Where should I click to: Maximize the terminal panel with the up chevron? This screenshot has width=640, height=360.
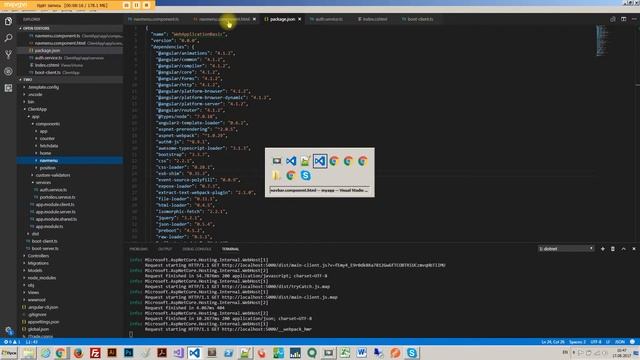pyautogui.click(x=623, y=249)
